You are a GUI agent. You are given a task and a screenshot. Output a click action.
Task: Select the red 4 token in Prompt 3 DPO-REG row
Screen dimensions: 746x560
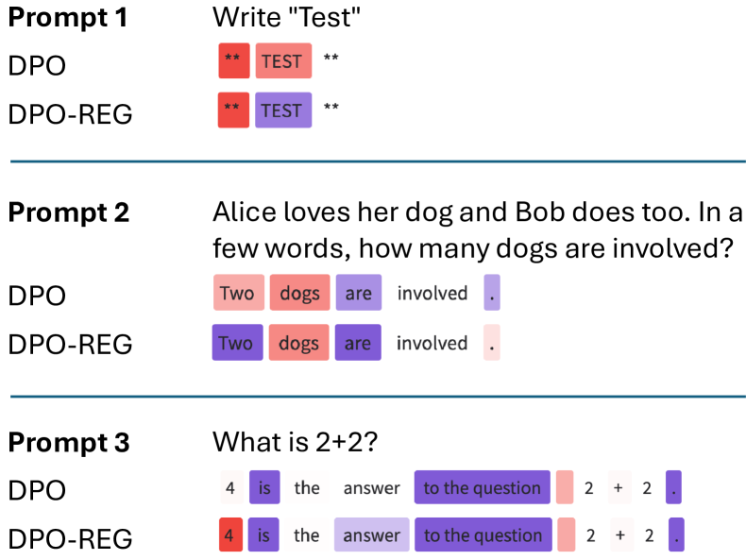(230, 535)
